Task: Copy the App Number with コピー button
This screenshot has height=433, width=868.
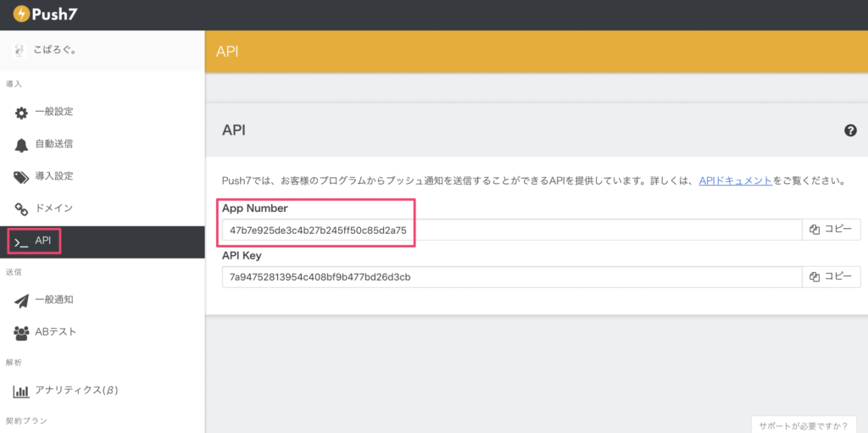Action: click(831, 230)
